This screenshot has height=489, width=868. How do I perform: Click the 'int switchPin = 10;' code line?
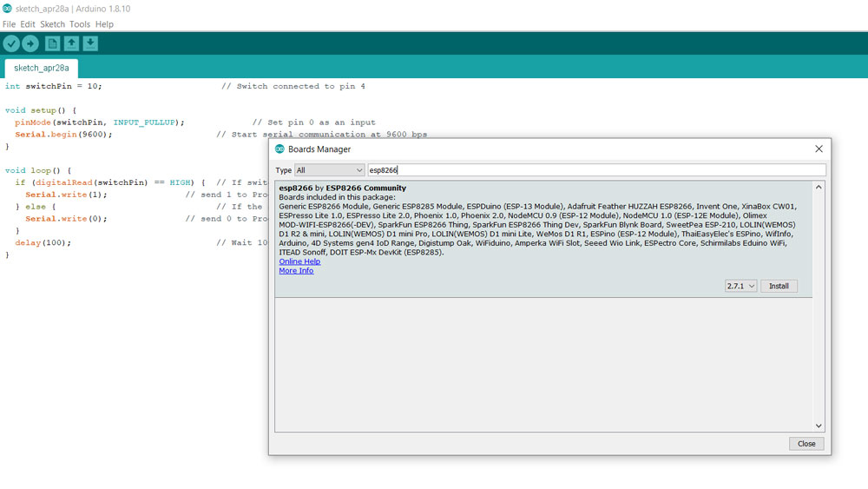(x=54, y=86)
